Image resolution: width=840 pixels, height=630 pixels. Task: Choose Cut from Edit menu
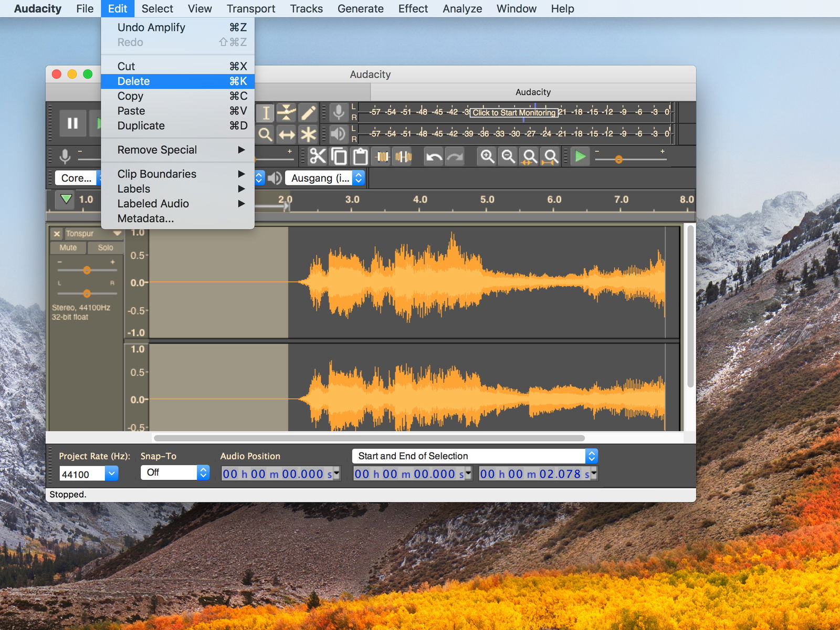(178, 66)
